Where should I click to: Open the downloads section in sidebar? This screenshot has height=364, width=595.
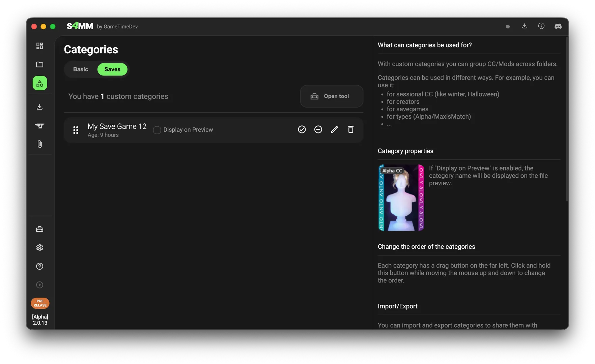click(40, 107)
